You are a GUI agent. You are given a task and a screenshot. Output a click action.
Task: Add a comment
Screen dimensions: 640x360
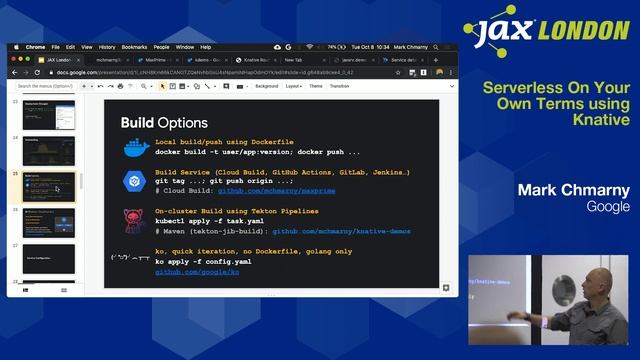coord(226,86)
